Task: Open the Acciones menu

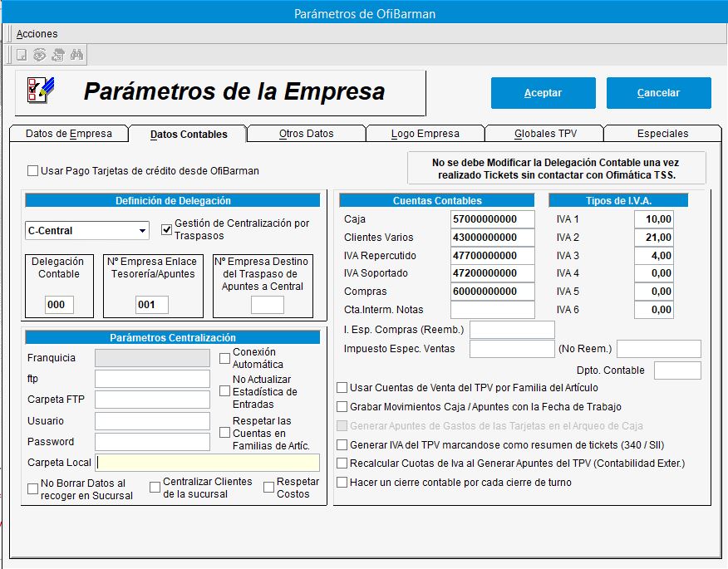Action: pyautogui.click(x=37, y=34)
